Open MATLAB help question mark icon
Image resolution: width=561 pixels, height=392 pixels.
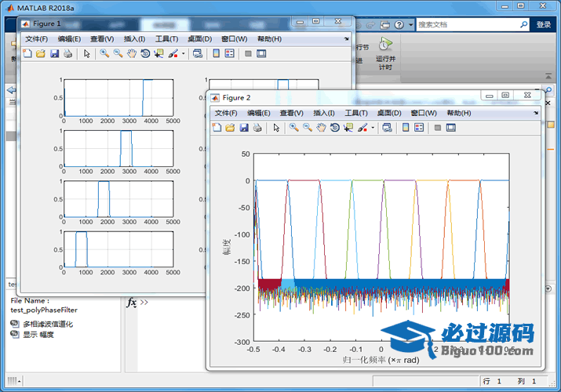(x=399, y=24)
